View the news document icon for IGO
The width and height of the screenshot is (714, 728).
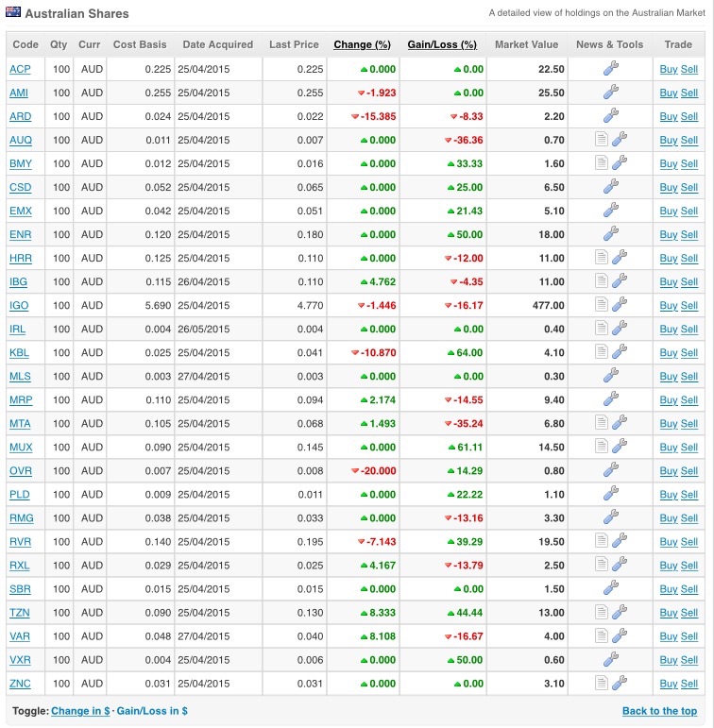(601, 305)
